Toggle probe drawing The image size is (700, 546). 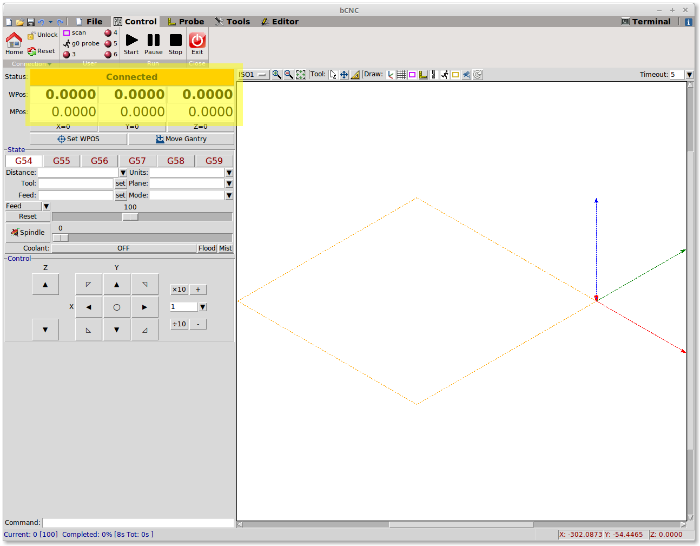(423, 75)
